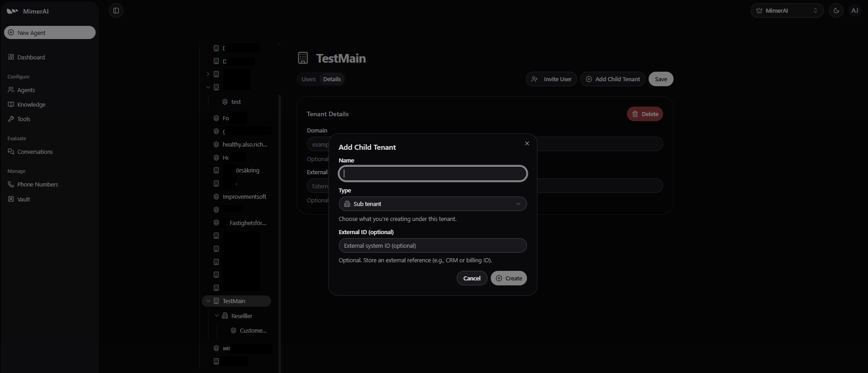The image size is (868, 373).
Task: Select Improvementsoft in tenant tree
Action: click(244, 196)
